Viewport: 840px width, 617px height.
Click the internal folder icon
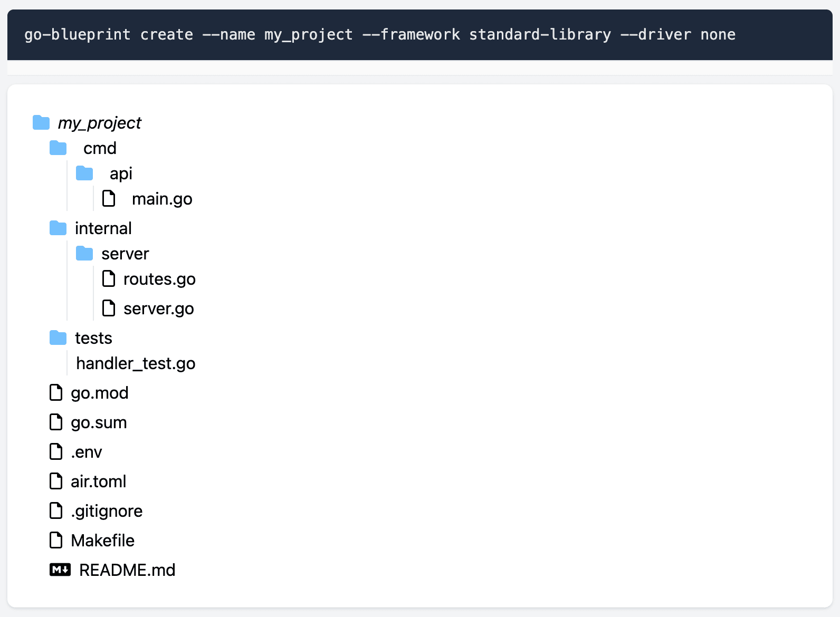pyautogui.click(x=58, y=228)
